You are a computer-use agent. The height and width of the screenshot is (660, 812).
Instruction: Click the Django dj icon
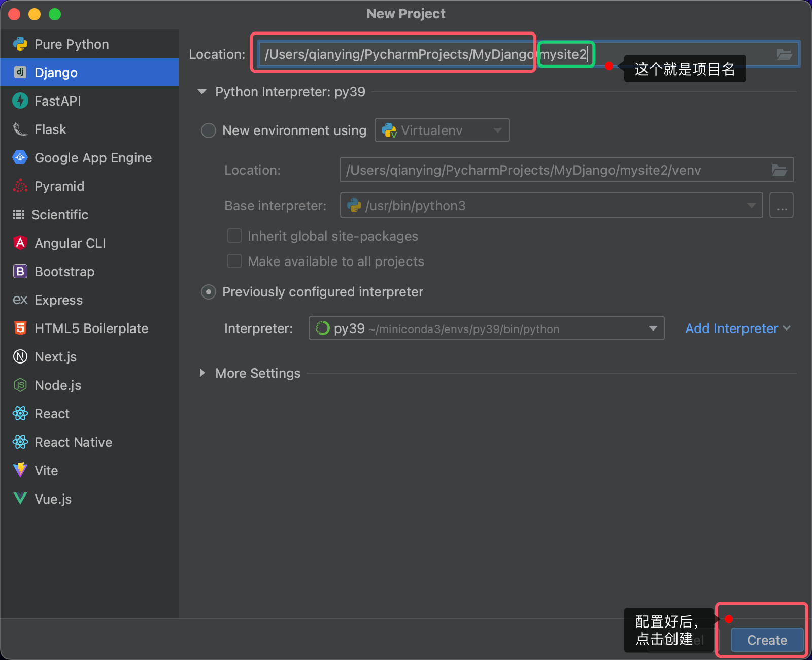20,72
